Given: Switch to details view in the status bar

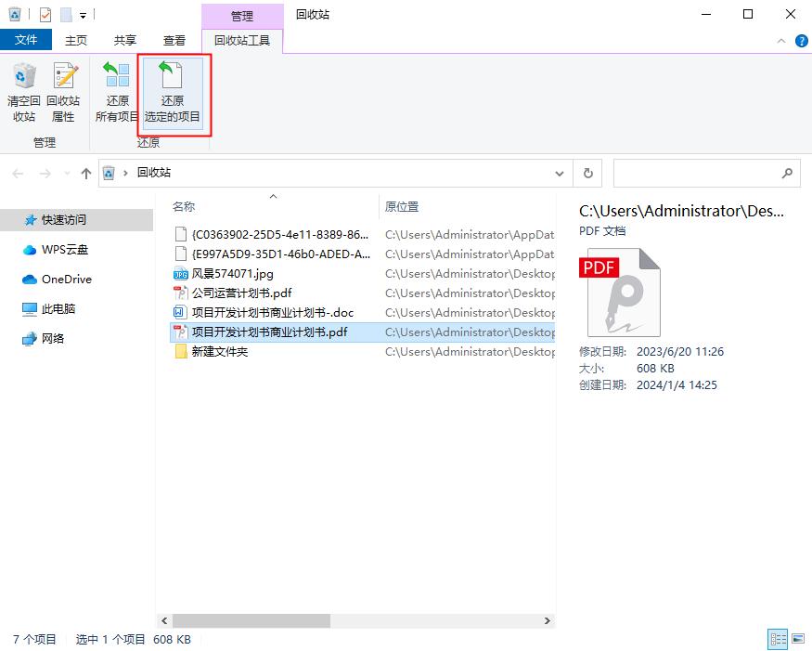Looking at the screenshot, I should click(x=778, y=639).
